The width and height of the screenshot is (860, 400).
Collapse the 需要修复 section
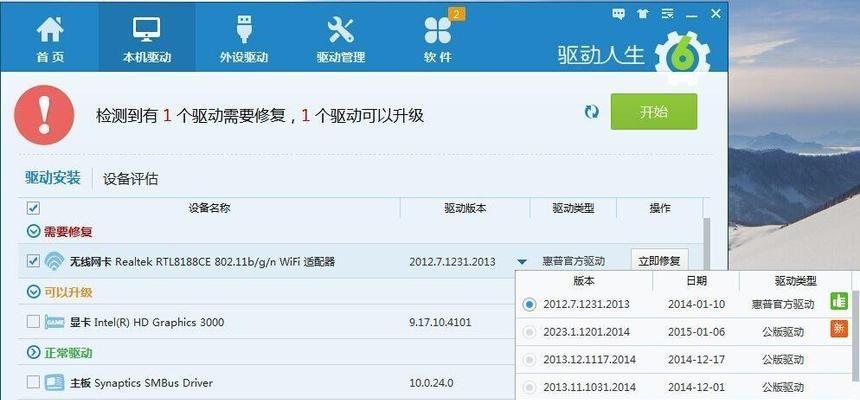pyautogui.click(x=33, y=232)
